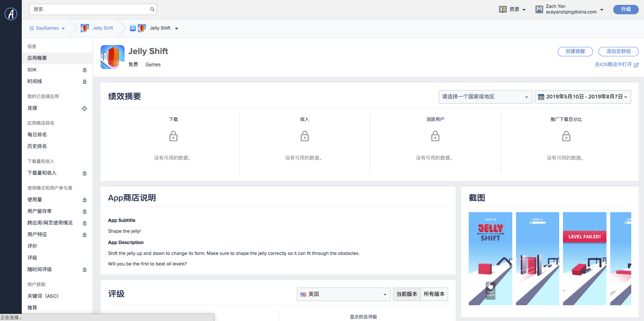
Task: Click the aceyanziqing@sina.com account text
Action: [x=571, y=12]
